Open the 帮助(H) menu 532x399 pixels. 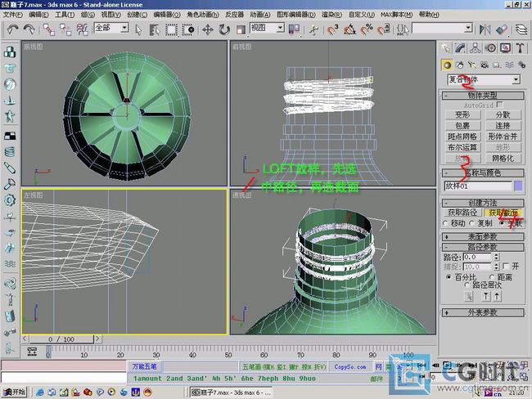pos(429,15)
